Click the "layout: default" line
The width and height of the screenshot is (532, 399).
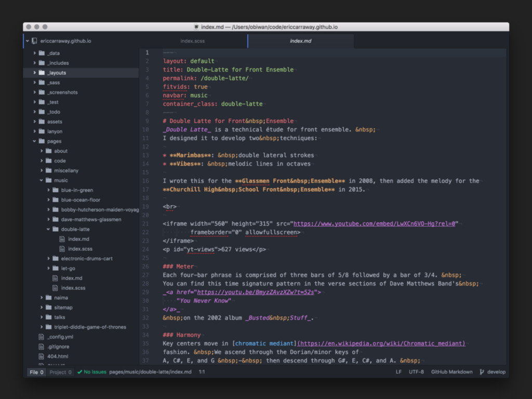pos(189,61)
